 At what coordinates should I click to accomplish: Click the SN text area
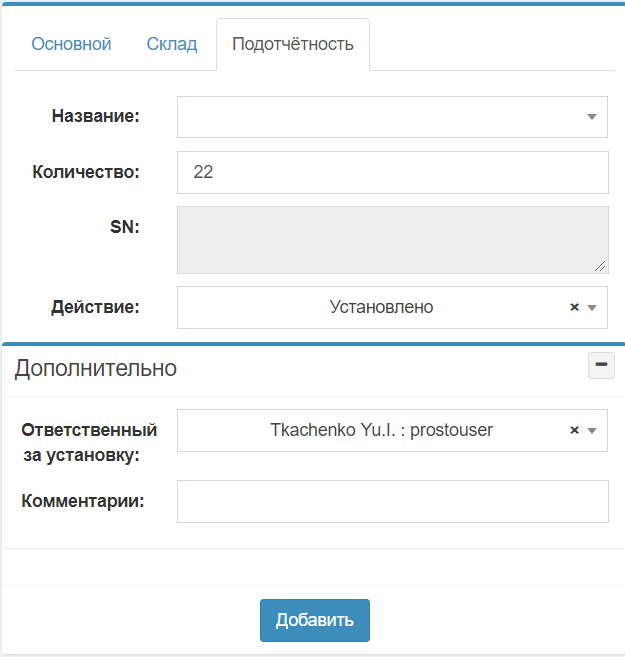click(392, 240)
